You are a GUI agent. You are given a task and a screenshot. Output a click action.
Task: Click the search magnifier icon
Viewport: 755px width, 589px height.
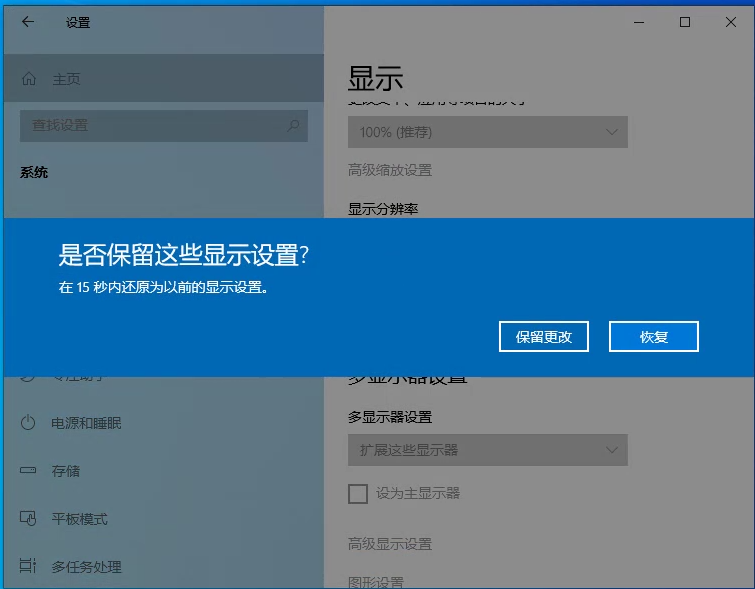pyautogui.click(x=293, y=126)
